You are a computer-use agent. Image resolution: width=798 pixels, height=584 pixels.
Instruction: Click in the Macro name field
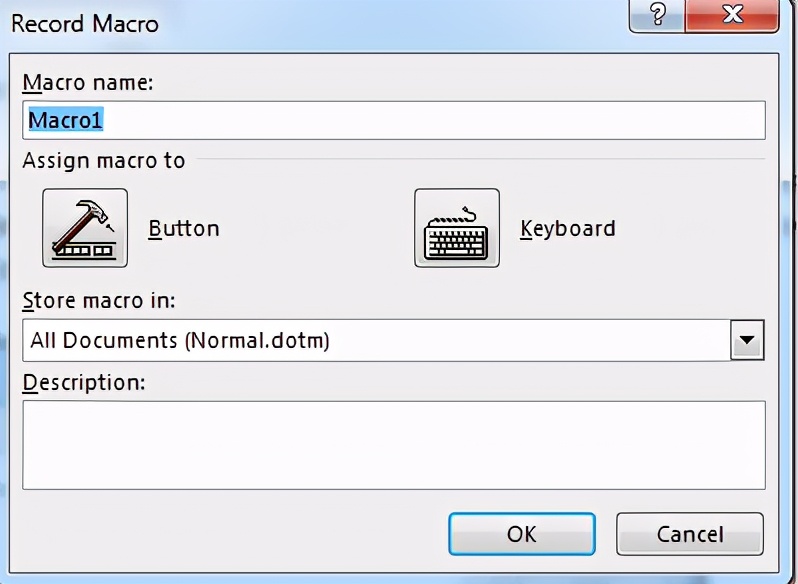click(x=393, y=120)
